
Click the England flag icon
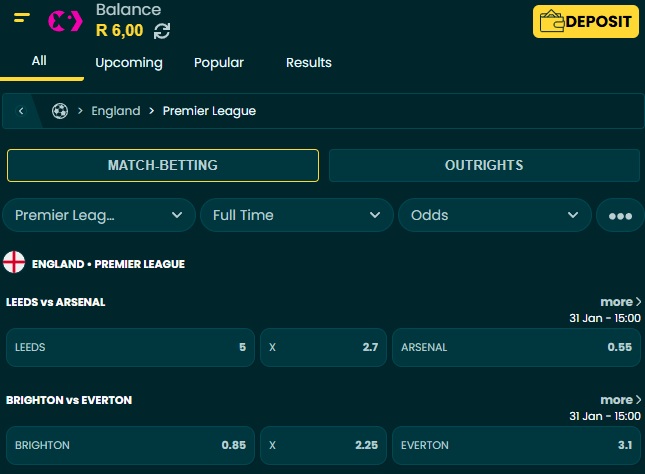click(x=14, y=263)
